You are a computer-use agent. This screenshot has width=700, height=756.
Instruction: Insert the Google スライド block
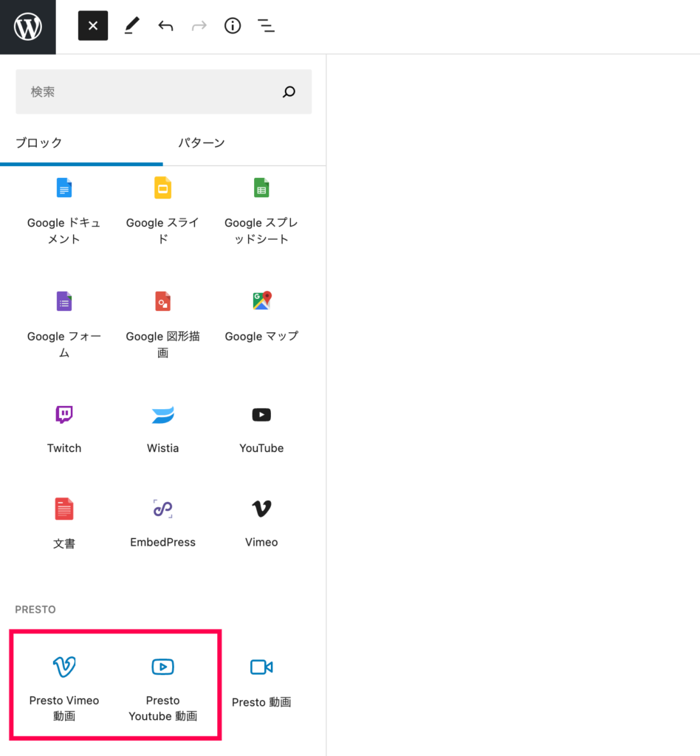tap(162, 210)
